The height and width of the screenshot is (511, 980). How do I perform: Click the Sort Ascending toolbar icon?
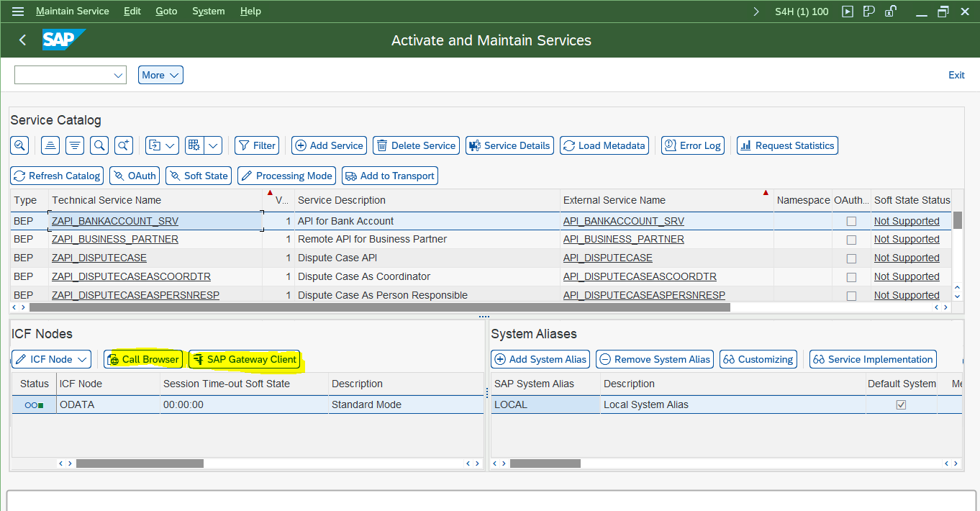click(50, 145)
